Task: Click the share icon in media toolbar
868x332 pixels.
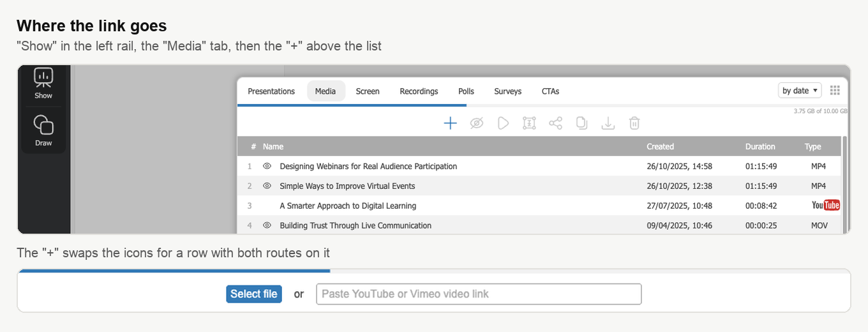Action: pyautogui.click(x=555, y=123)
